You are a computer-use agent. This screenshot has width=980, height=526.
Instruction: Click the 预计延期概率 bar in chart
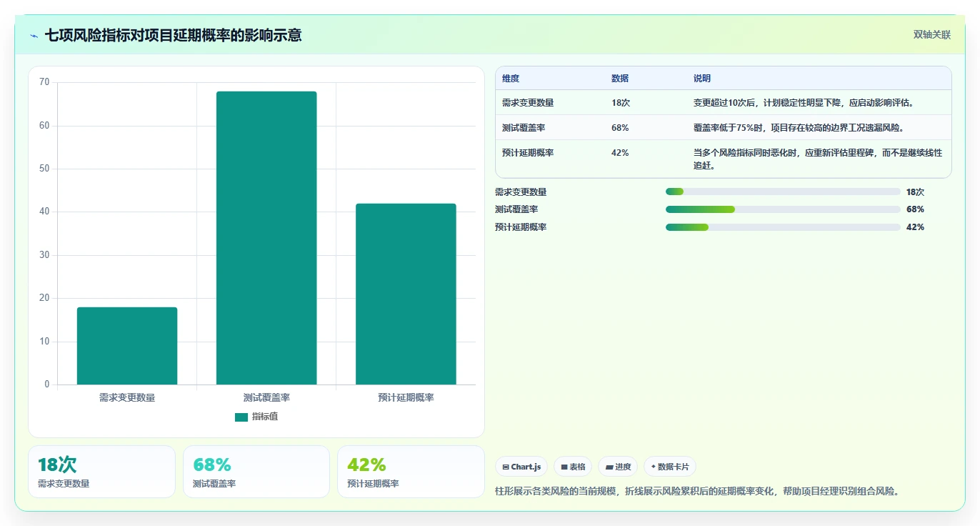[x=406, y=294]
